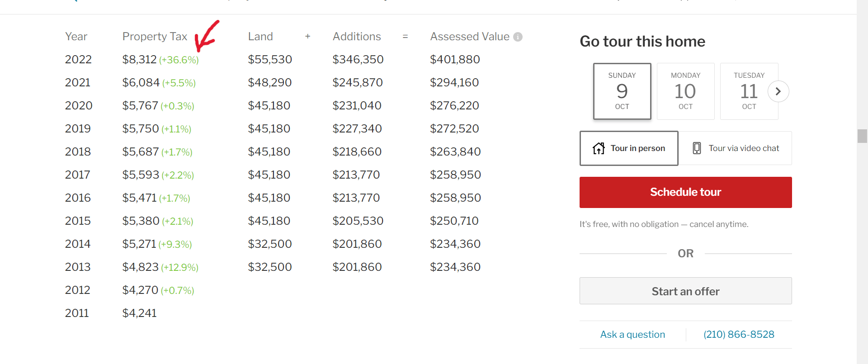Click the house icon on Tour in person
Viewport: 868px width, 364px height.
coord(599,148)
